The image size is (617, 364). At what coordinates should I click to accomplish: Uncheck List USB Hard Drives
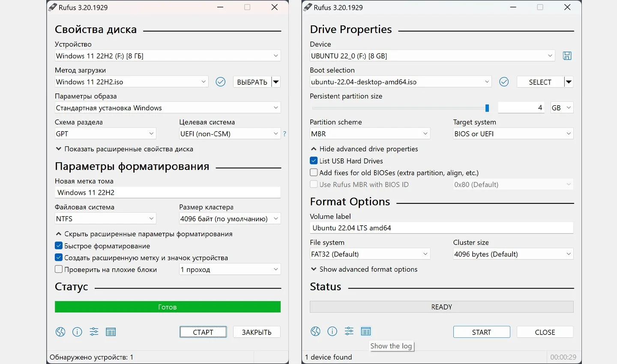click(314, 161)
